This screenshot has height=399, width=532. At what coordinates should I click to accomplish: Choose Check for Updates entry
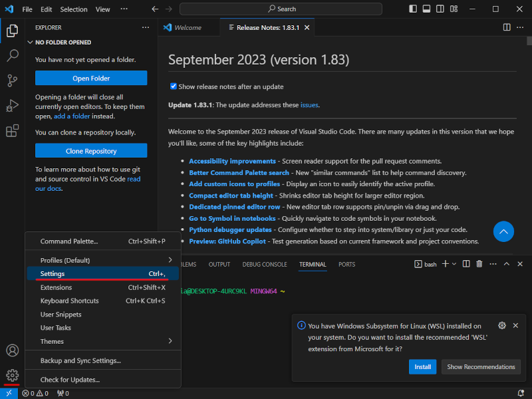[103, 380]
